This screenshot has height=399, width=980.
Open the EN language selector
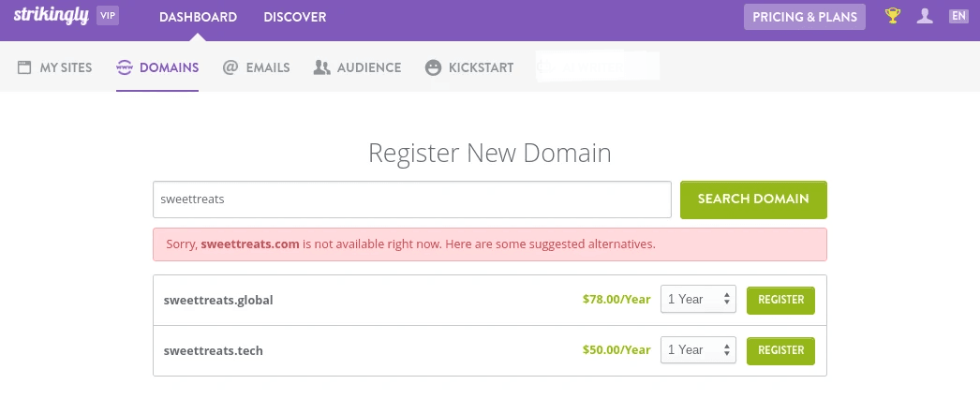click(958, 16)
